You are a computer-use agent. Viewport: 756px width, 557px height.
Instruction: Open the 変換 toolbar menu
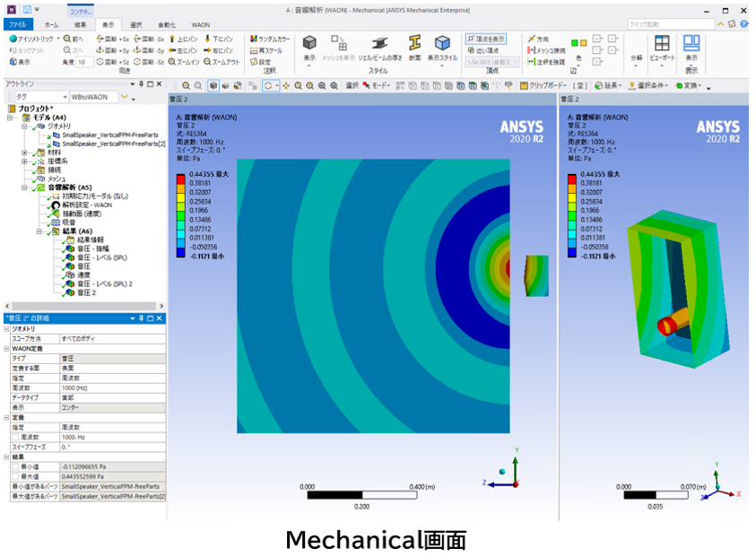tap(688, 86)
